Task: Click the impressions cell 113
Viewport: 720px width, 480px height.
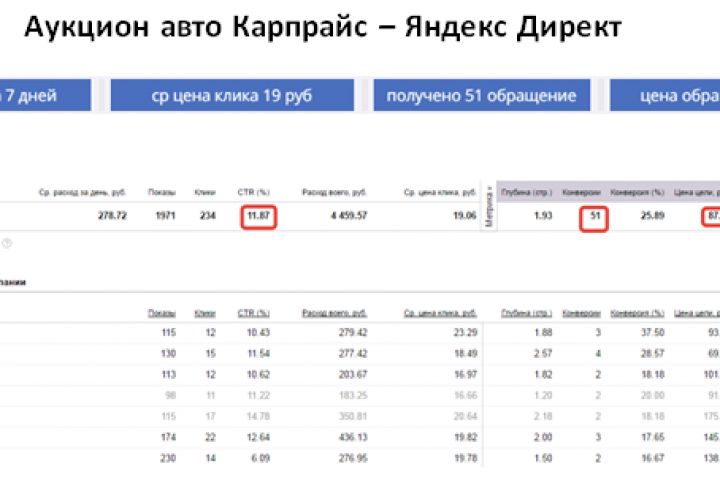Action: (x=169, y=374)
